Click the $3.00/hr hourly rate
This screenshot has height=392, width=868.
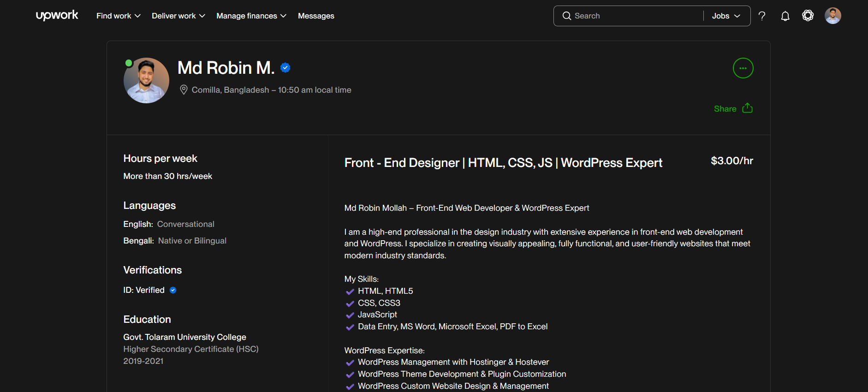[731, 161]
